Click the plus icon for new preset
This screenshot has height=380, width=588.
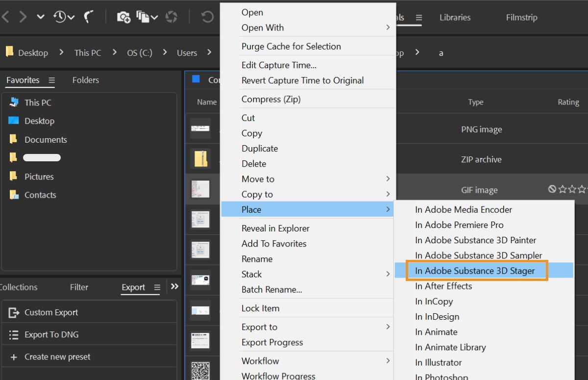[x=14, y=357]
